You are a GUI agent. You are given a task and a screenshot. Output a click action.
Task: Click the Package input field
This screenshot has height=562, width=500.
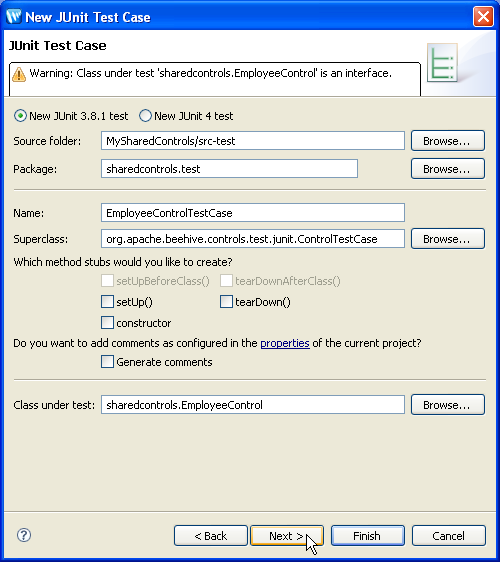[229, 169]
